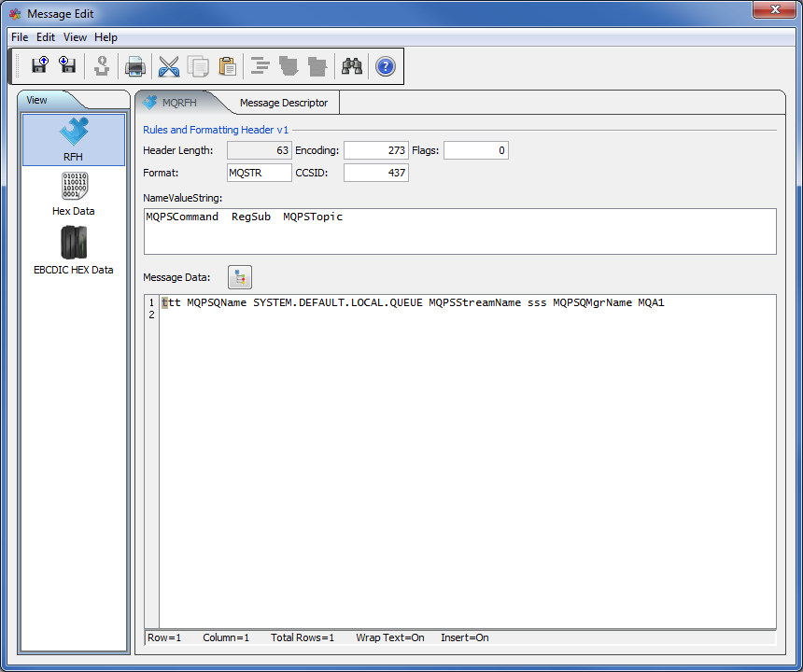Click in the NameValueString text area
Screen dimensions: 803x672
coord(460,231)
